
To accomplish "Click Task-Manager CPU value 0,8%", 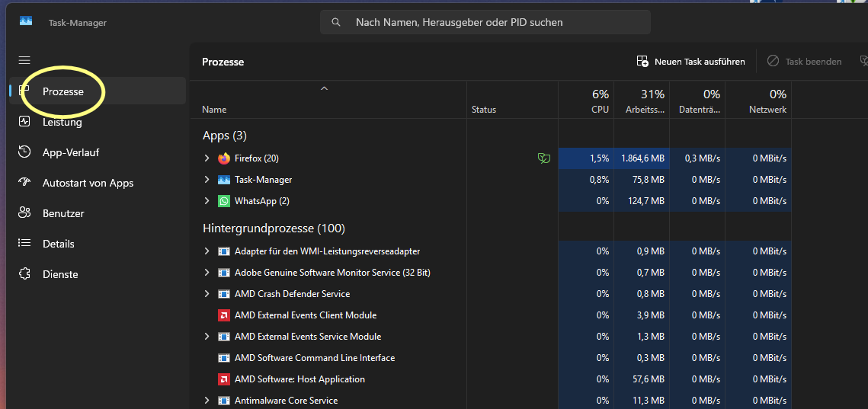I will (600, 180).
